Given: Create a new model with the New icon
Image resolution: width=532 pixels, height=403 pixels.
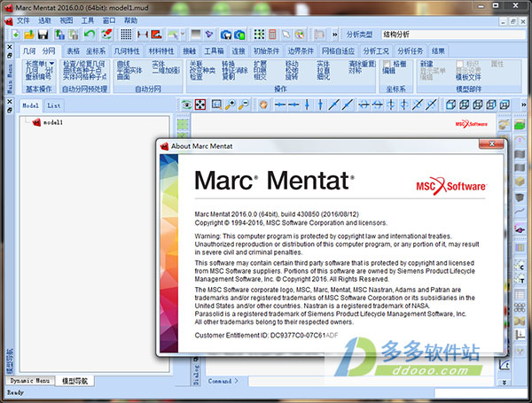Looking at the screenshot, I should tap(16, 35).
